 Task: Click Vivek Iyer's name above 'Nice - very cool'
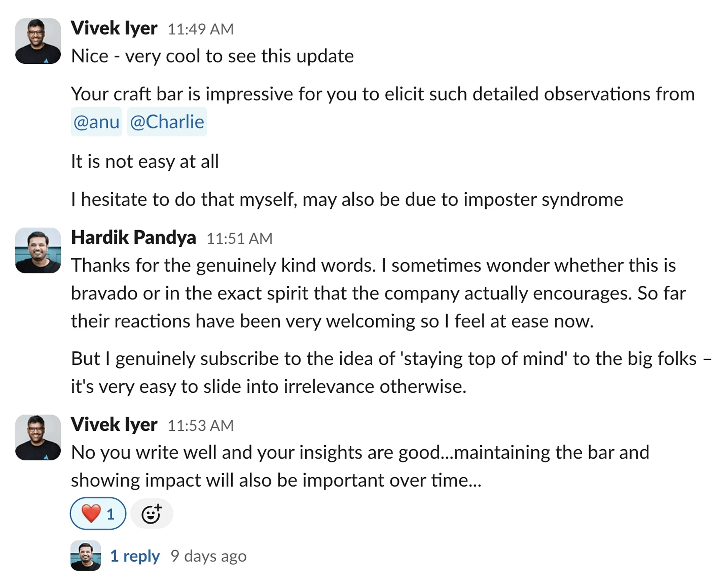pos(114,28)
